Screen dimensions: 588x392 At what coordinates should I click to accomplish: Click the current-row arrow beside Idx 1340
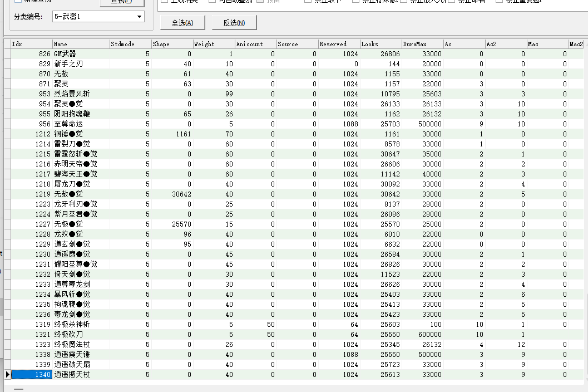7,375
